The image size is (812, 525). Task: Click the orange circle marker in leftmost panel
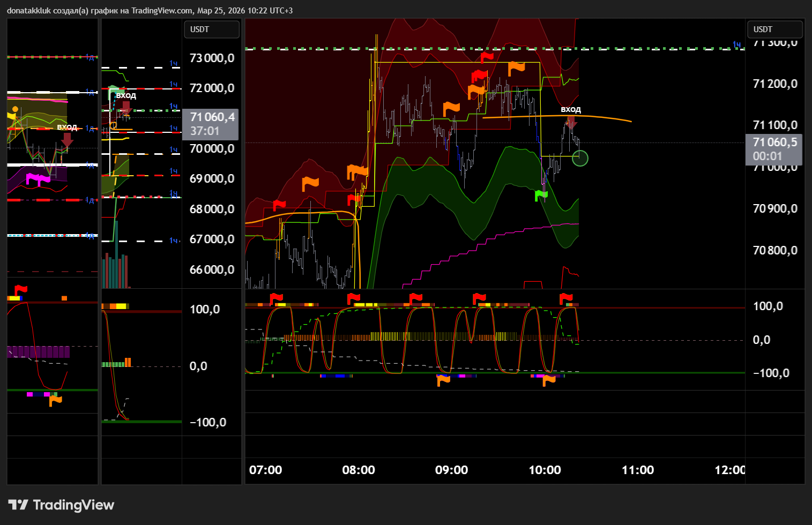(x=16, y=109)
